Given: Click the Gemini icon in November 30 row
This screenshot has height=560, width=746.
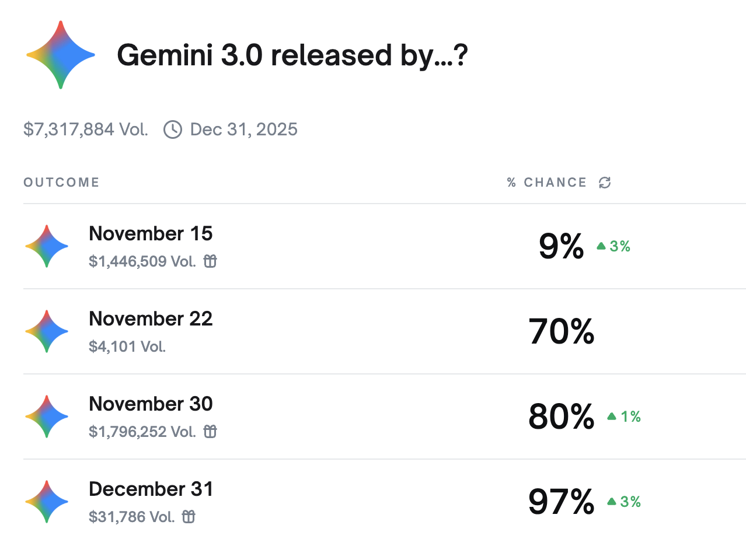Looking at the screenshot, I should pyautogui.click(x=47, y=416).
